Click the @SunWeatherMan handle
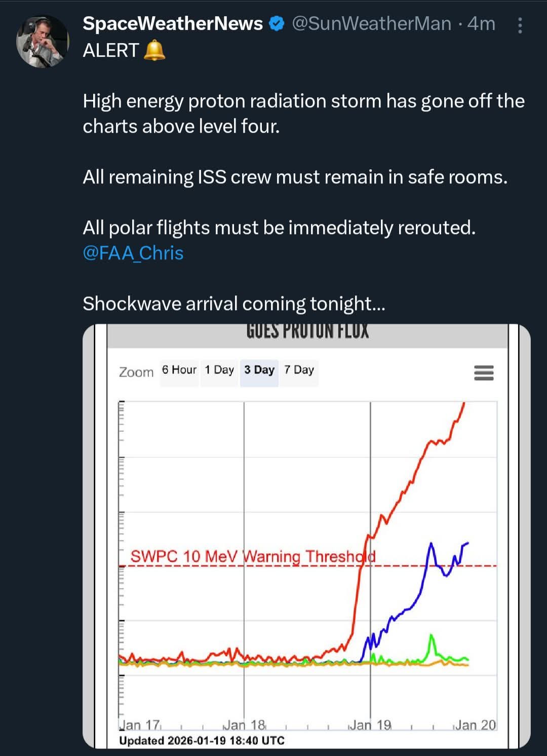The image size is (547, 756). coord(371,24)
